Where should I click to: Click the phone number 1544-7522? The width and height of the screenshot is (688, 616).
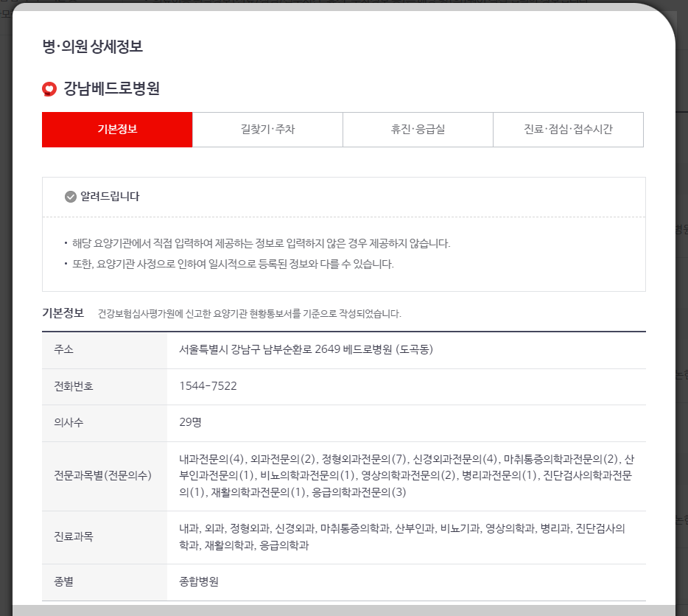pos(208,386)
